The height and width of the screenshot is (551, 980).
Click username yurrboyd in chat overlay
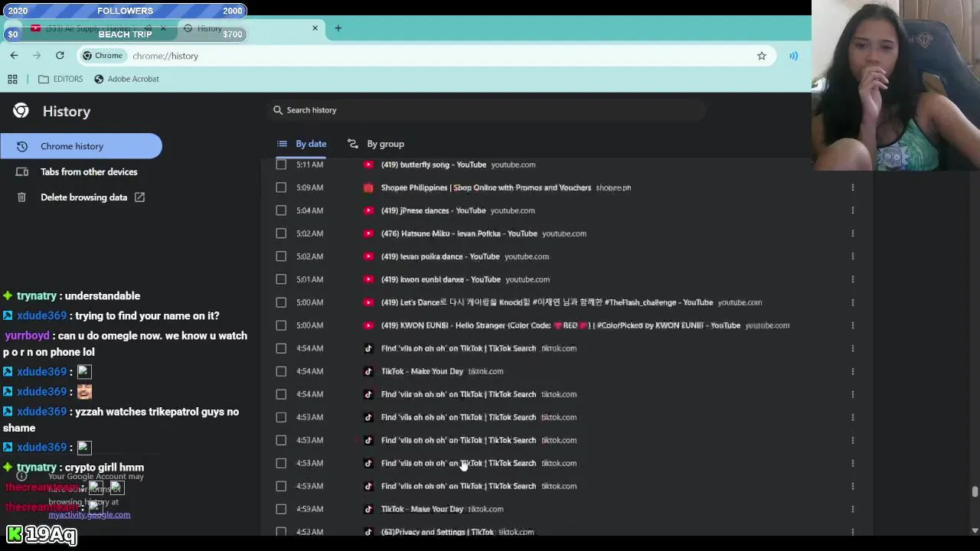[x=27, y=336]
